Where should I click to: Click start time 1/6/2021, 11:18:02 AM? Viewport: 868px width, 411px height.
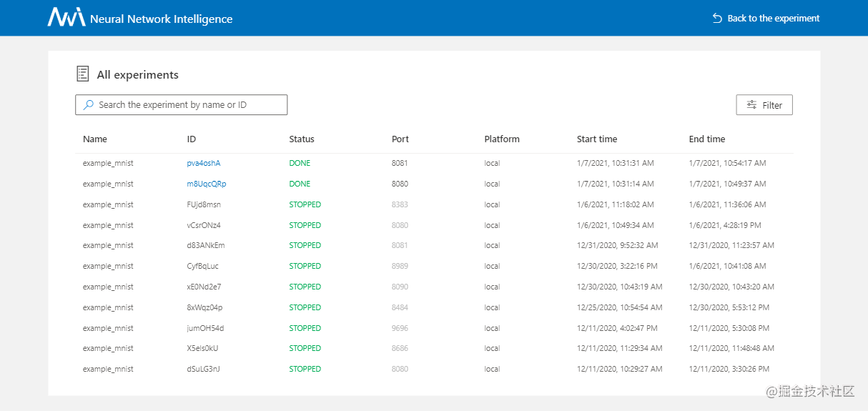pyautogui.click(x=616, y=204)
